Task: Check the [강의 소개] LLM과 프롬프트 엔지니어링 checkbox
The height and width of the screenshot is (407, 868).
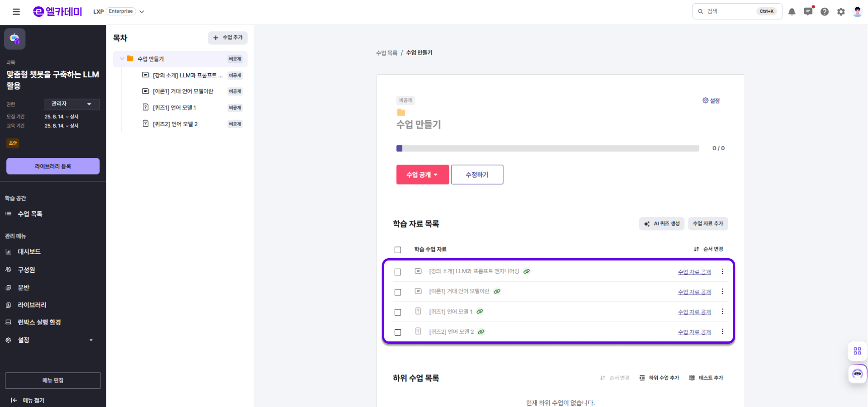Action: (398, 272)
